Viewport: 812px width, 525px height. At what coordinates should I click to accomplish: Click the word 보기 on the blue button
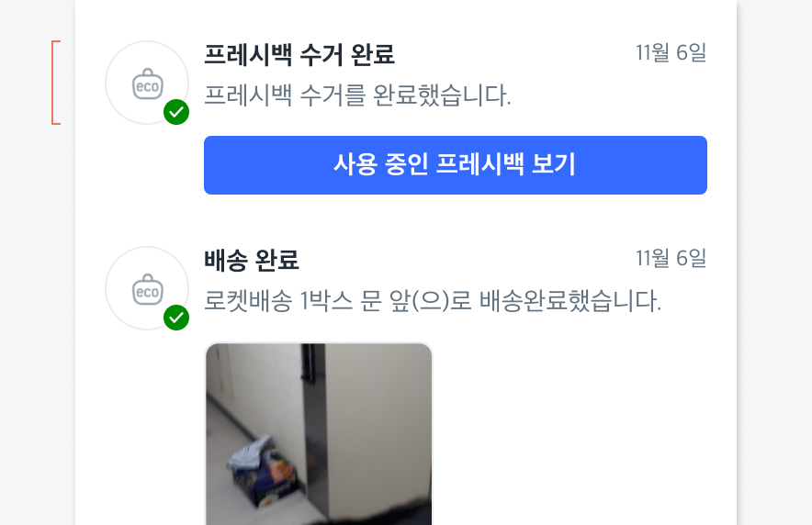[x=554, y=164]
